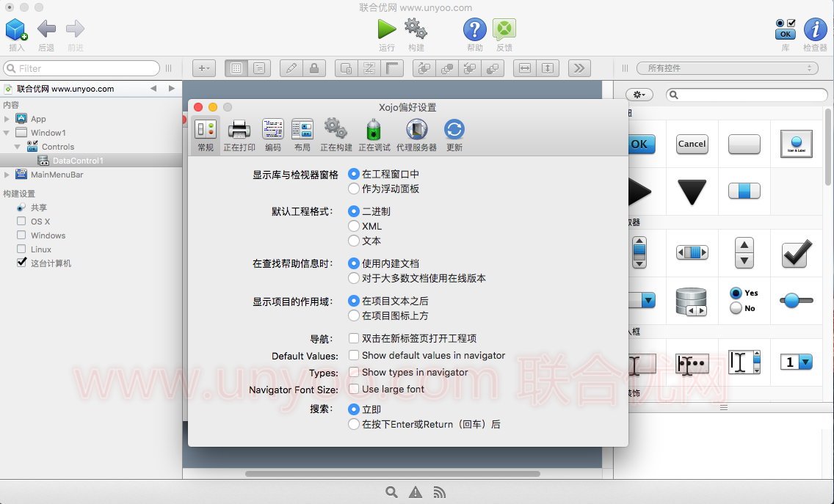Image resolution: width=834 pixels, height=504 pixels.
Task: Show the Library (库) panel icon
Action: tap(786, 29)
